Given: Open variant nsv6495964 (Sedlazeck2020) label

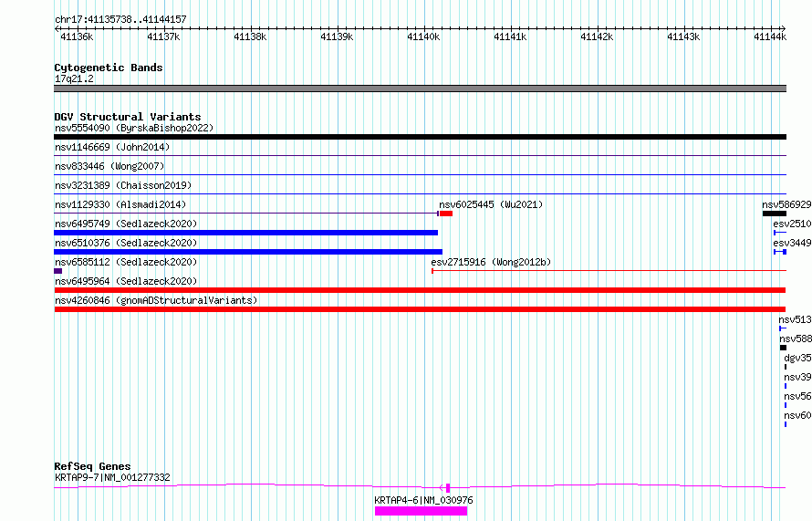Looking at the screenshot, I should pyautogui.click(x=126, y=281).
